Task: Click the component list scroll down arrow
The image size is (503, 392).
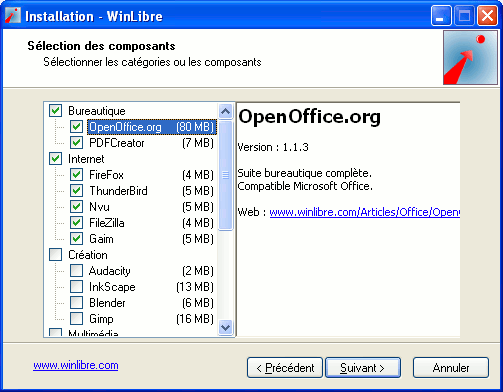Action: pyautogui.click(x=226, y=327)
